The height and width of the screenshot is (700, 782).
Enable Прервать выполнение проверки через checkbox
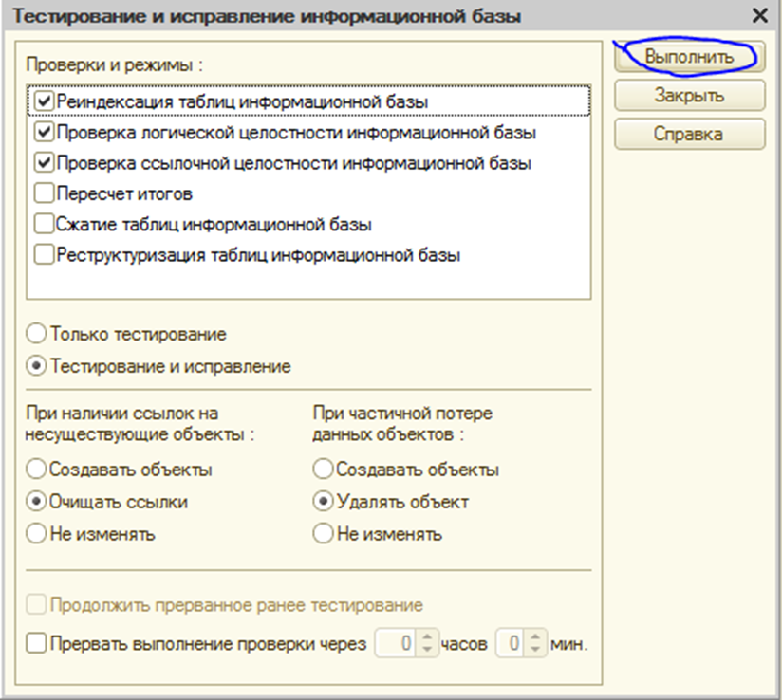(36, 644)
